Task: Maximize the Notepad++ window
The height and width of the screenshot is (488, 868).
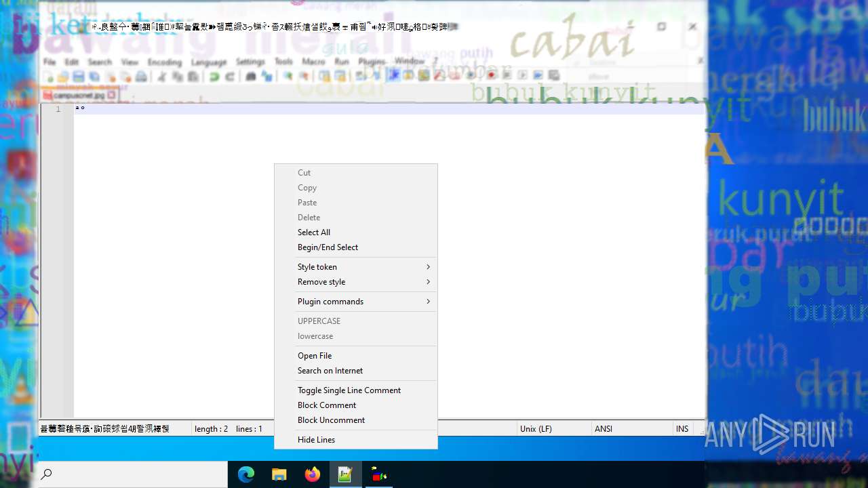Action: pos(661,27)
